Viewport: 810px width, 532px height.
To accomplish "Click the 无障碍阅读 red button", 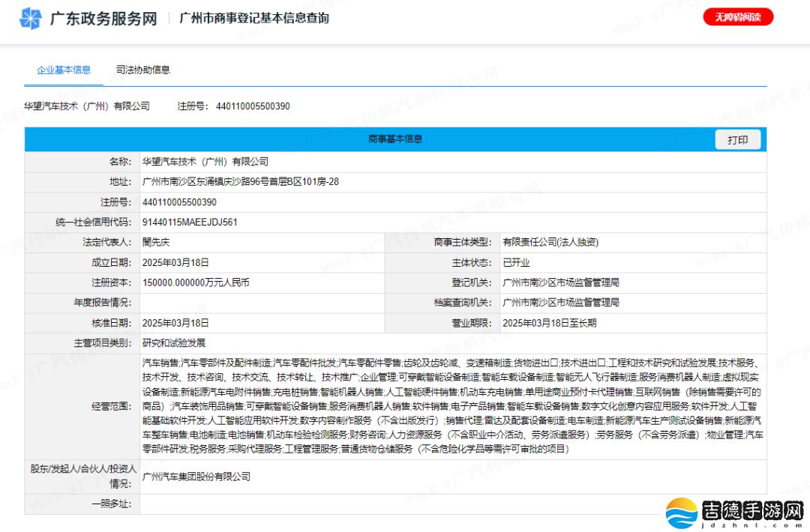I will pos(738,17).
